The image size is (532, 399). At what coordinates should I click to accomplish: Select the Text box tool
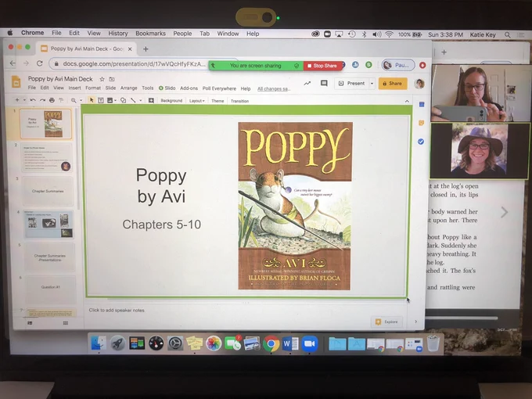pyautogui.click(x=101, y=100)
